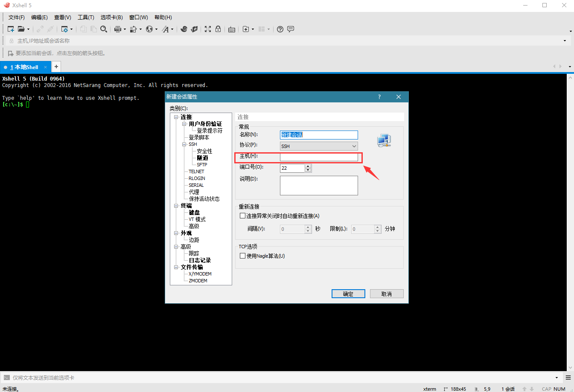Image resolution: width=574 pixels, height=392 pixels.
Task: Enable 使用Nagle算法 checkbox
Action: tap(242, 256)
